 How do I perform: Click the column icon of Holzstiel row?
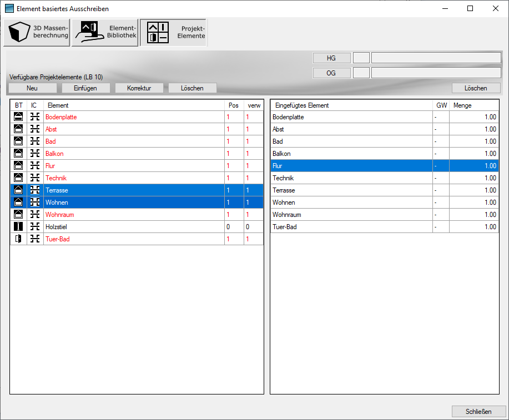pyautogui.click(x=18, y=226)
